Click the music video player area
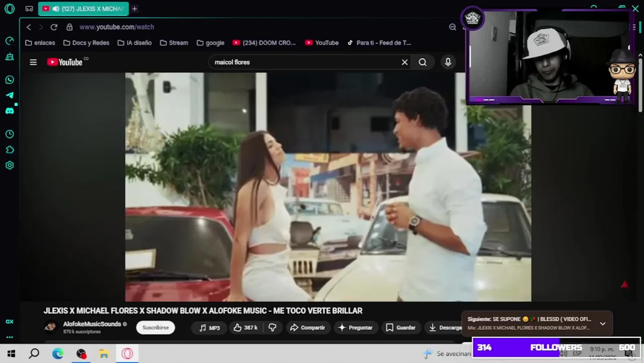The height and width of the screenshot is (363, 644). 328,187
